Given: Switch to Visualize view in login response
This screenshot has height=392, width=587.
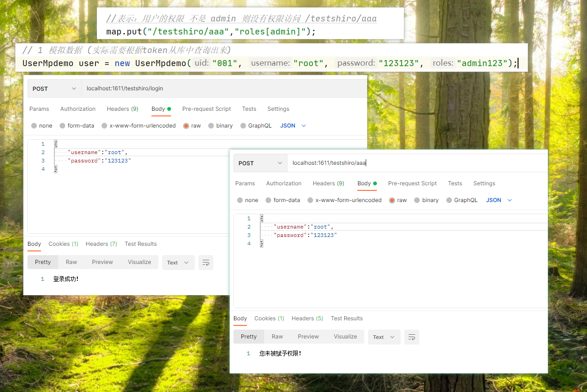Looking at the screenshot, I should (140, 262).
